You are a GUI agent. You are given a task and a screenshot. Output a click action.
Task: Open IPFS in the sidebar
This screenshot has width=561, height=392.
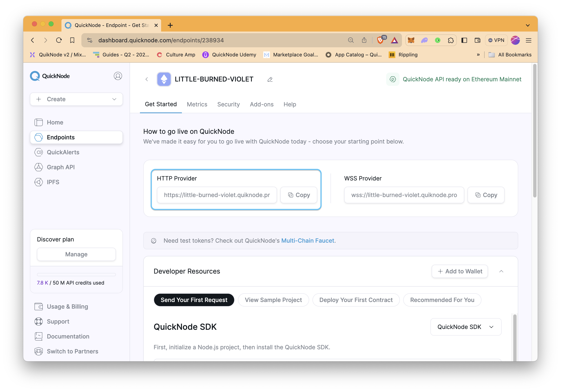click(76, 182)
